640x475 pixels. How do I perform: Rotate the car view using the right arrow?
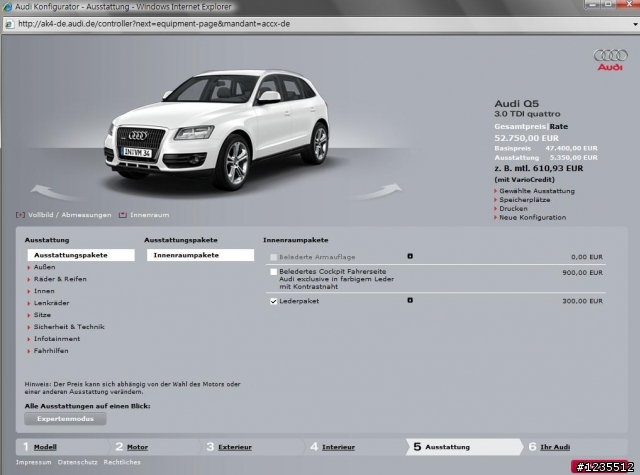pos(379,191)
